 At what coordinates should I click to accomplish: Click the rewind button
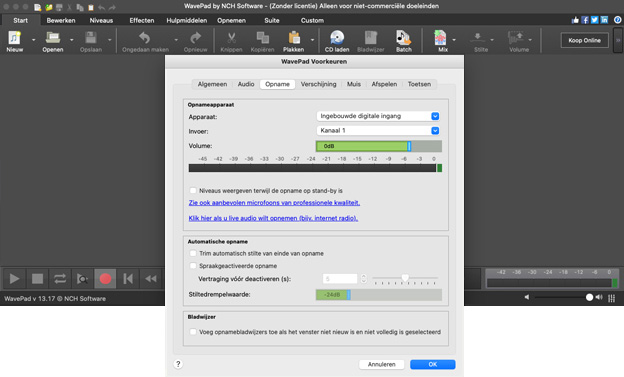(151, 279)
